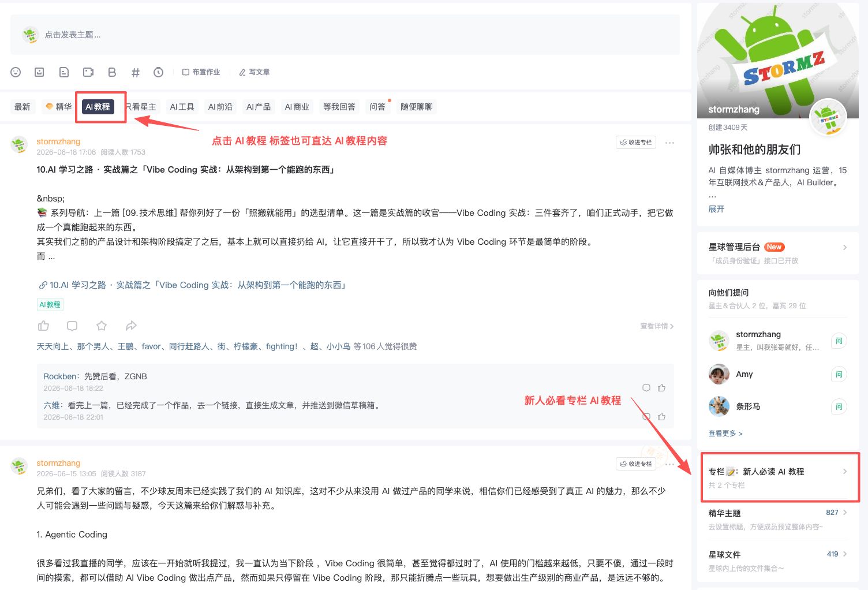868x590 pixels.
Task: Click 展开 to expand group description
Action: pos(716,209)
